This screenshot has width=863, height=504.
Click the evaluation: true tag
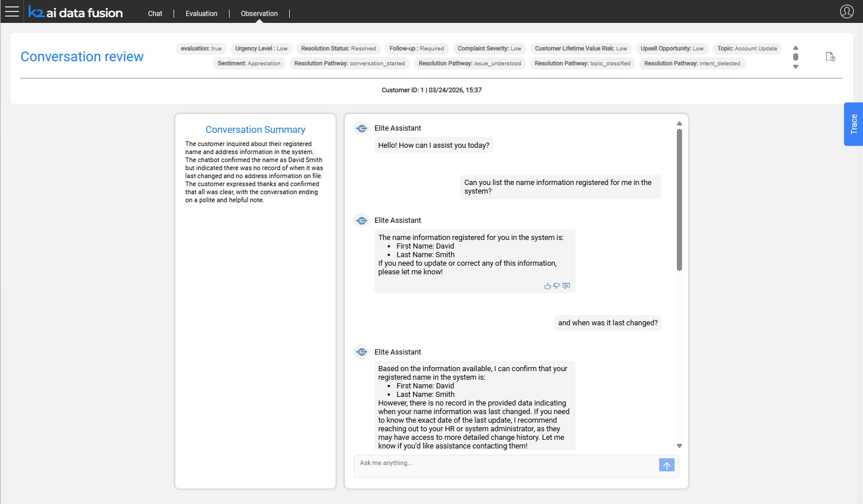click(x=201, y=49)
